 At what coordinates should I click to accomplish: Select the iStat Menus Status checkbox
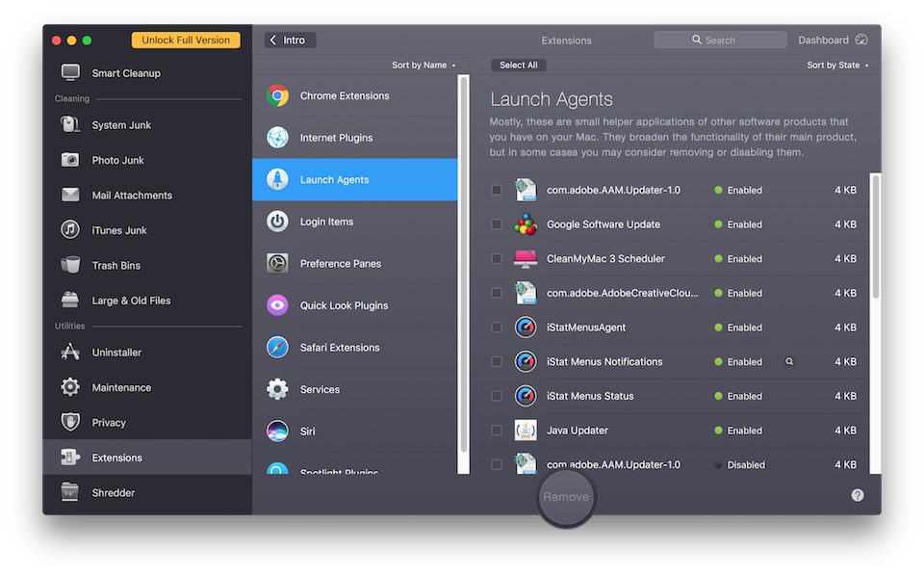pos(497,396)
